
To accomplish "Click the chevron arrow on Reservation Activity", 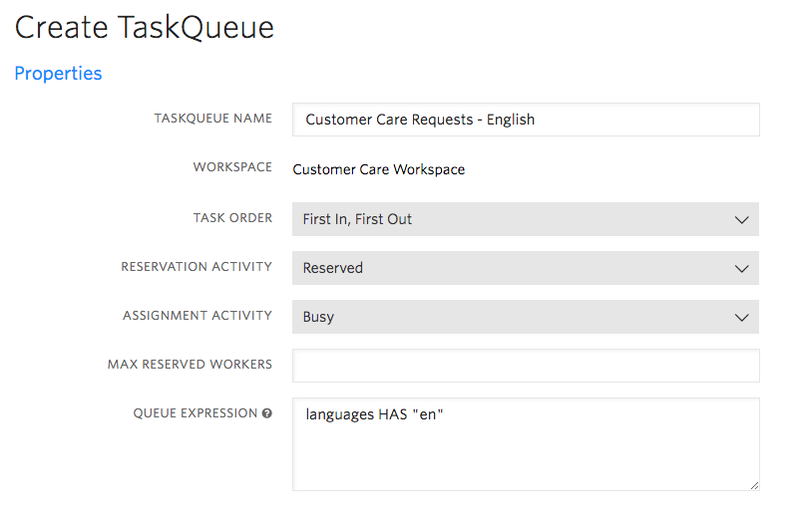I will (741, 269).
